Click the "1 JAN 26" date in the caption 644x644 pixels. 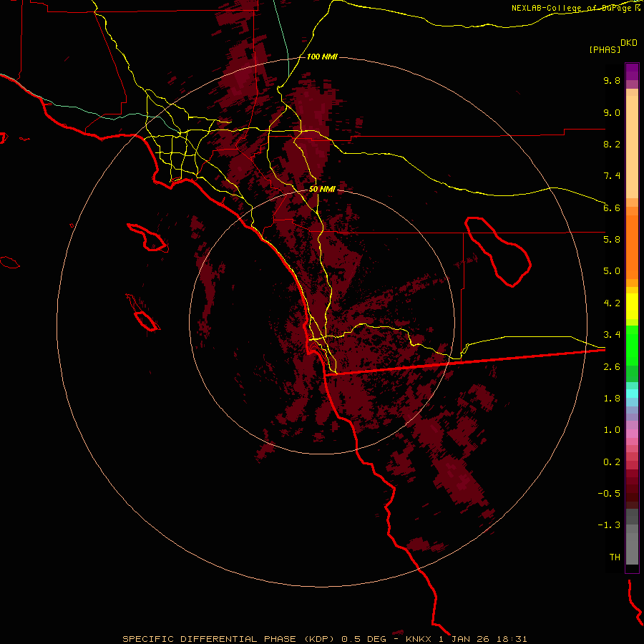coord(464,639)
